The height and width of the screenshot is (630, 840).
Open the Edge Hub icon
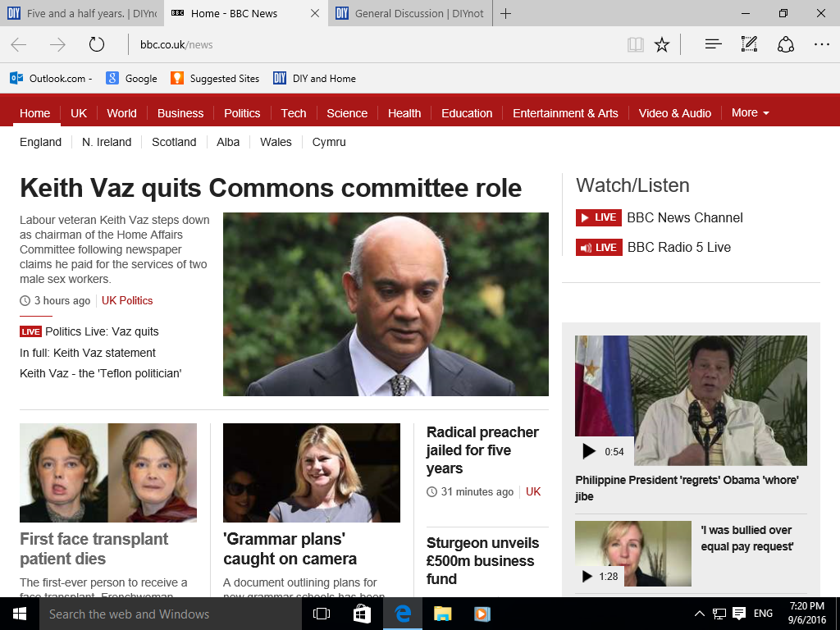click(x=713, y=44)
